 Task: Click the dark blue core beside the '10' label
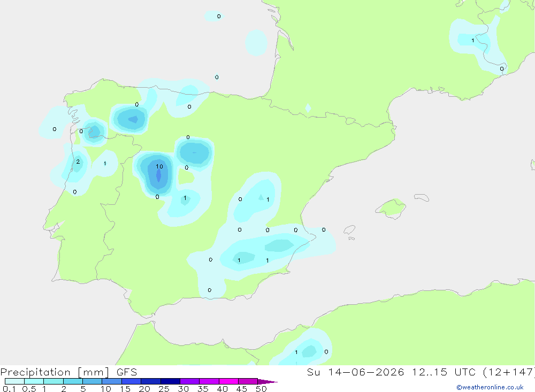coord(159,175)
